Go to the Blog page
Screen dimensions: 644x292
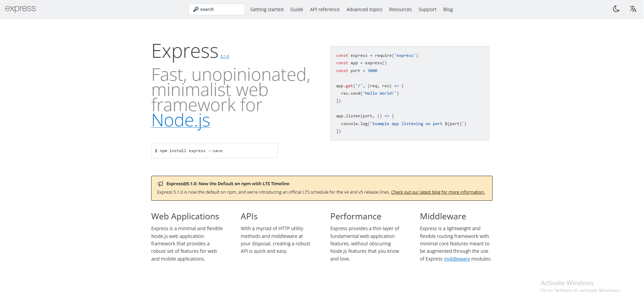point(448,9)
